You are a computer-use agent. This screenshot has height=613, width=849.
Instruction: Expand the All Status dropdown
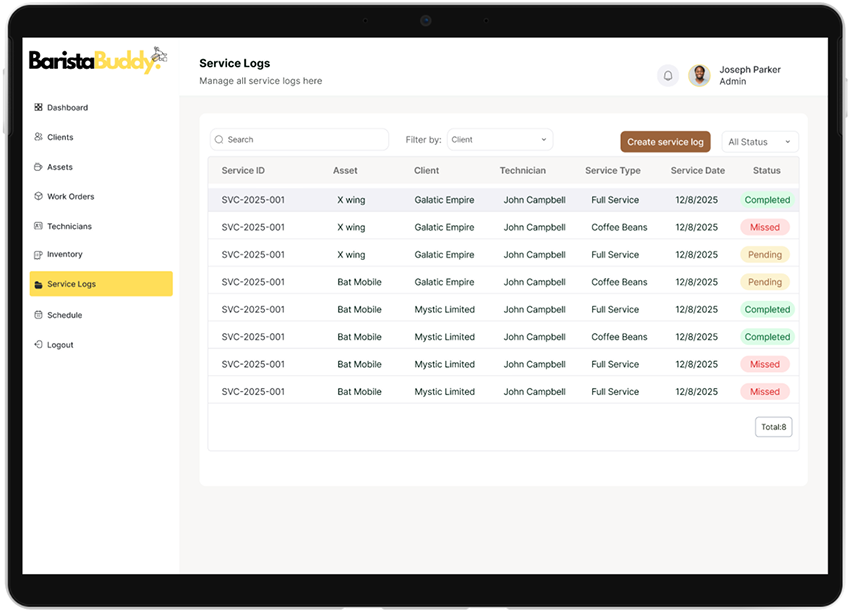coord(759,141)
